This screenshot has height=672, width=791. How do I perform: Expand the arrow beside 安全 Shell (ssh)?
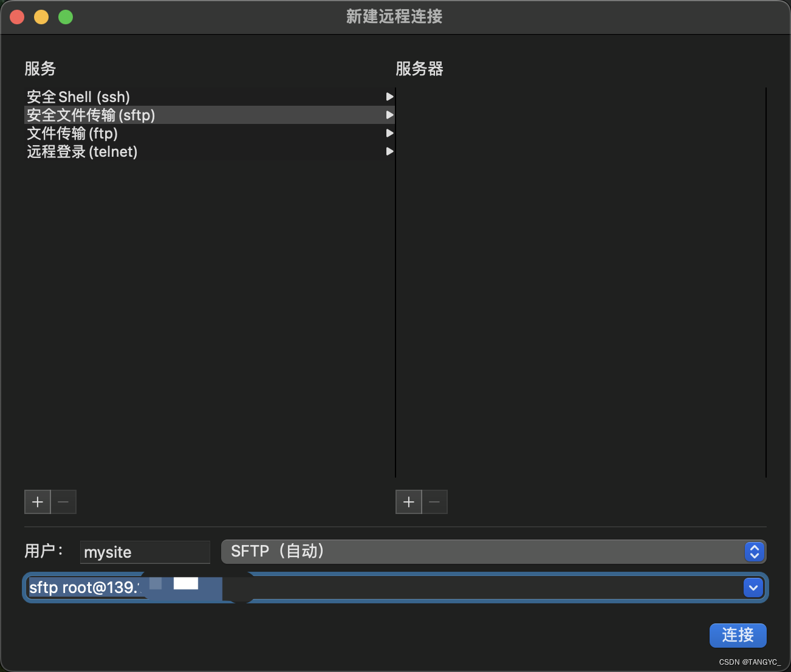click(x=389, y=97)
